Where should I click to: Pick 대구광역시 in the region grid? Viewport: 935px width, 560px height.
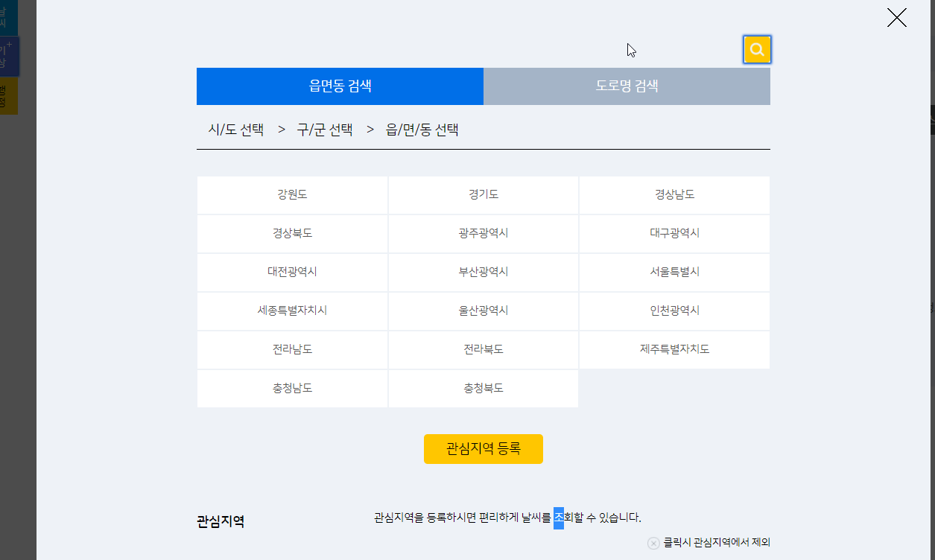click(674, 234)
